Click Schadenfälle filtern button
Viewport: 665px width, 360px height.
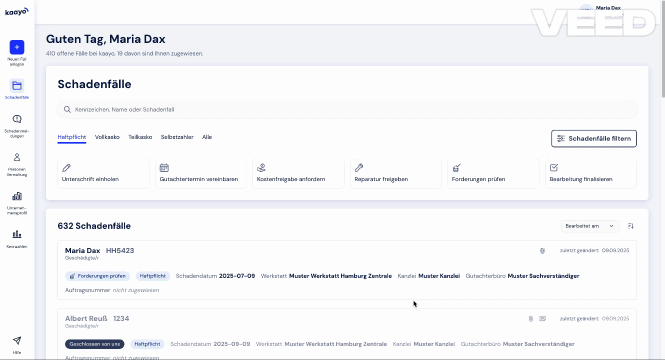(x=594, y=139)
